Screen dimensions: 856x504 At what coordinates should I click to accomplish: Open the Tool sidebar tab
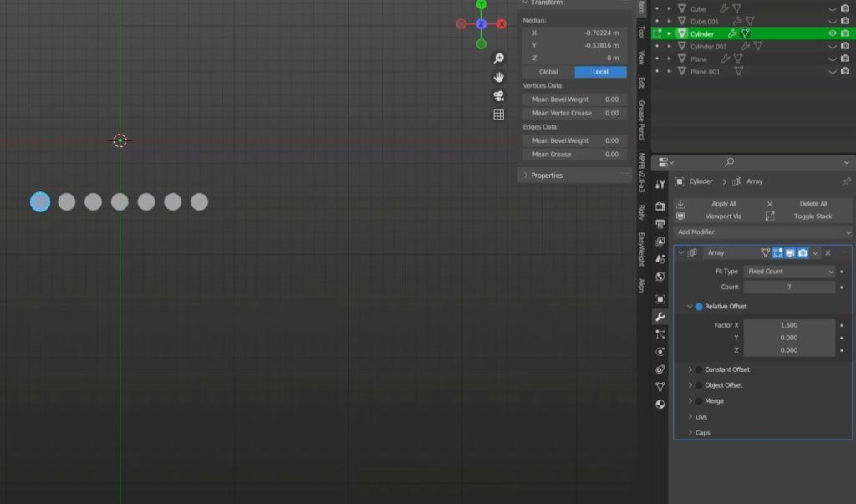[x=642, y=32]
